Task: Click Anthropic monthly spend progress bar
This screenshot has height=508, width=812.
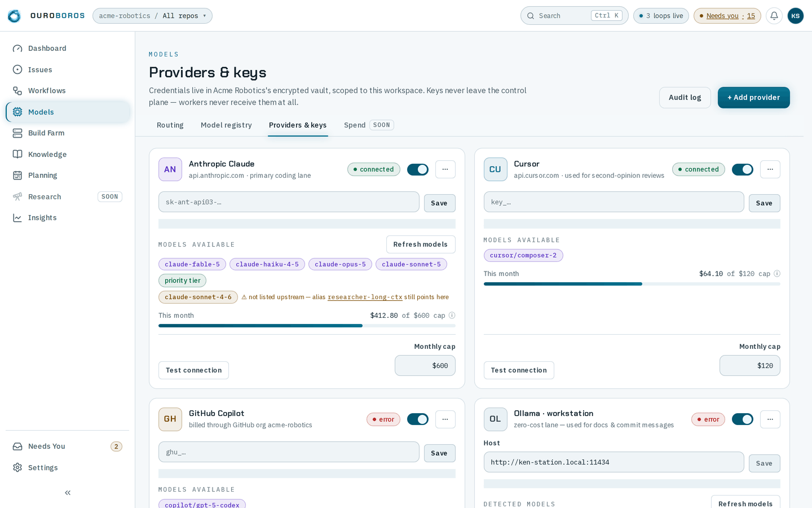Action: point(307,326)
